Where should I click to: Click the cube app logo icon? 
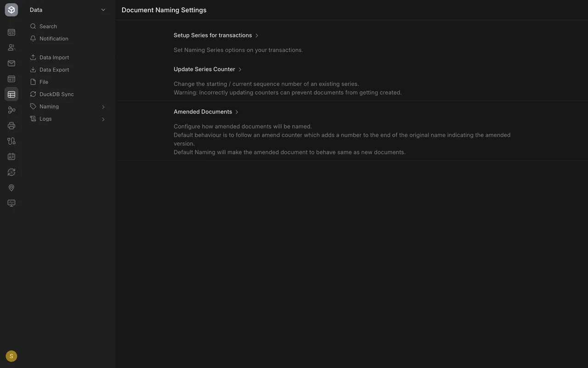pos(11,10)
